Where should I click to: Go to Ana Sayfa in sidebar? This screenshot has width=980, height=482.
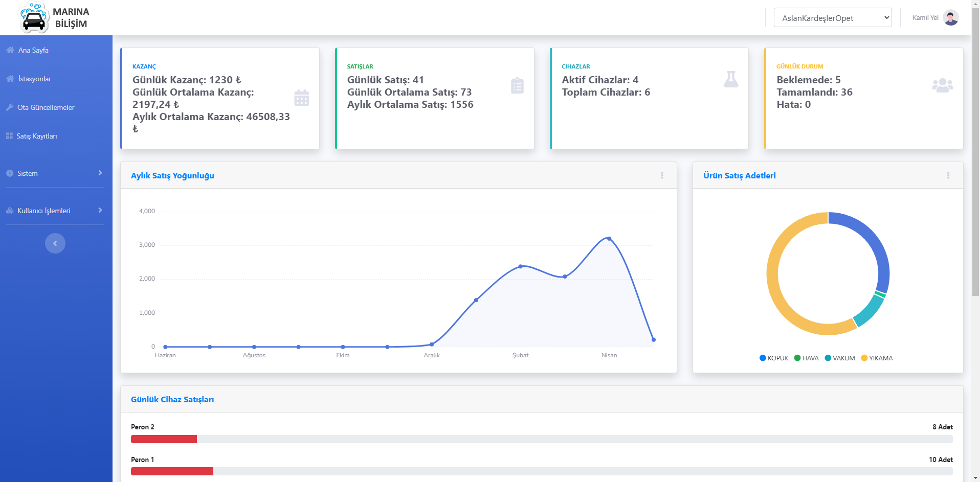[33, 50]
